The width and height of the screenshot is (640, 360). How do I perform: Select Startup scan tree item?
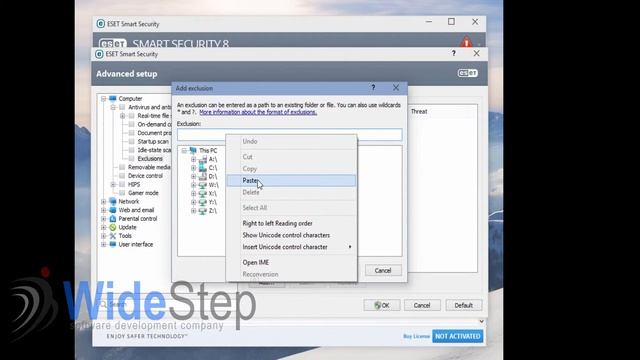[153, 142]
